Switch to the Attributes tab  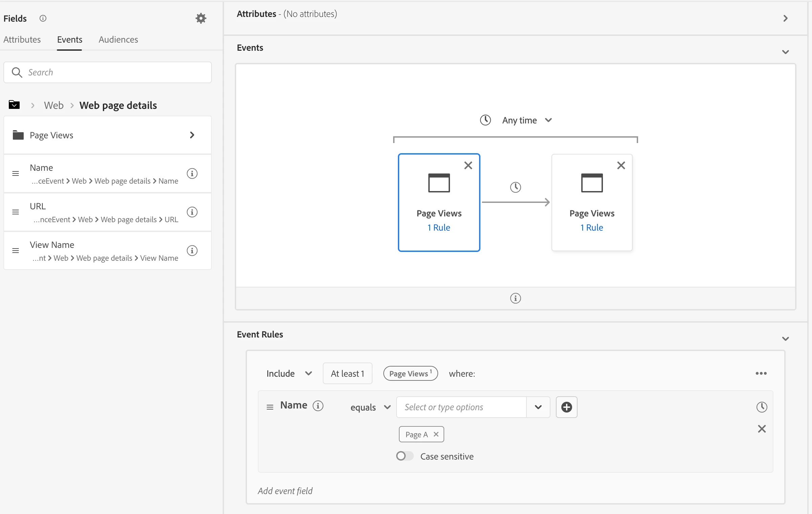point(22,40)
